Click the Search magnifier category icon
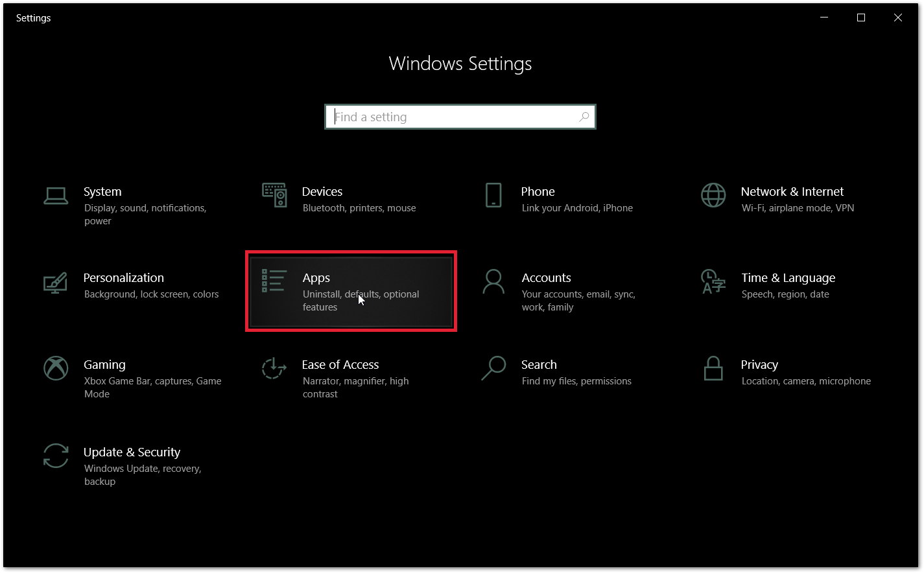 pos(493,368)
